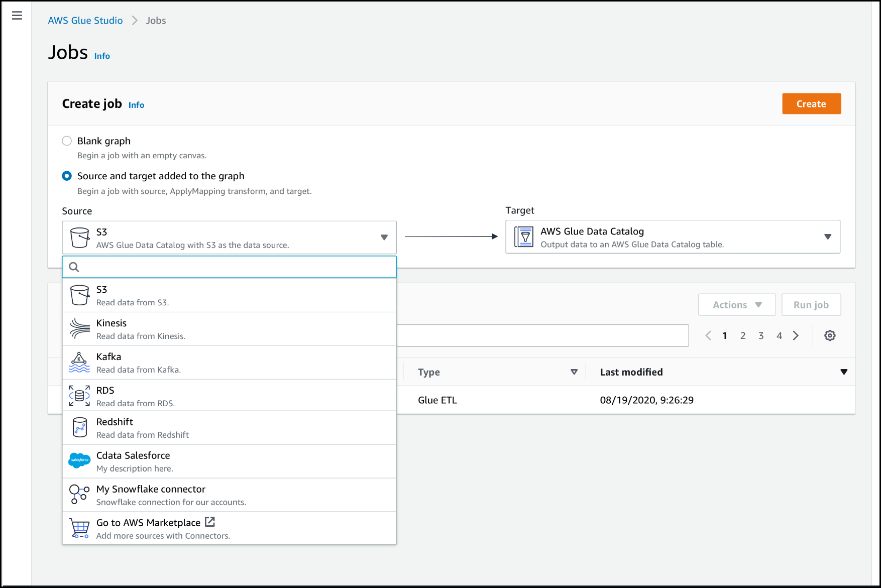Image resolution: width=881 pixels, height=588 pixels.
Task: Open the hamburger navigation menu
Action: click(17, 16)
